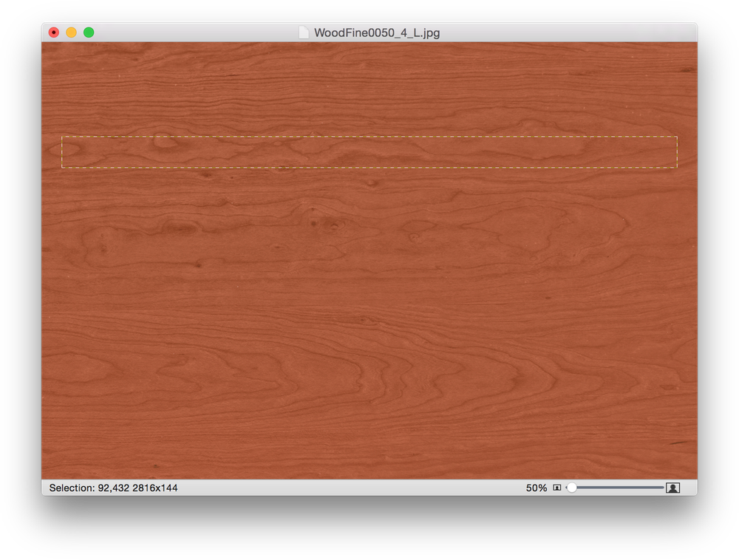
Task: Select the yellow marquee selection region
Action: [369, 152]
